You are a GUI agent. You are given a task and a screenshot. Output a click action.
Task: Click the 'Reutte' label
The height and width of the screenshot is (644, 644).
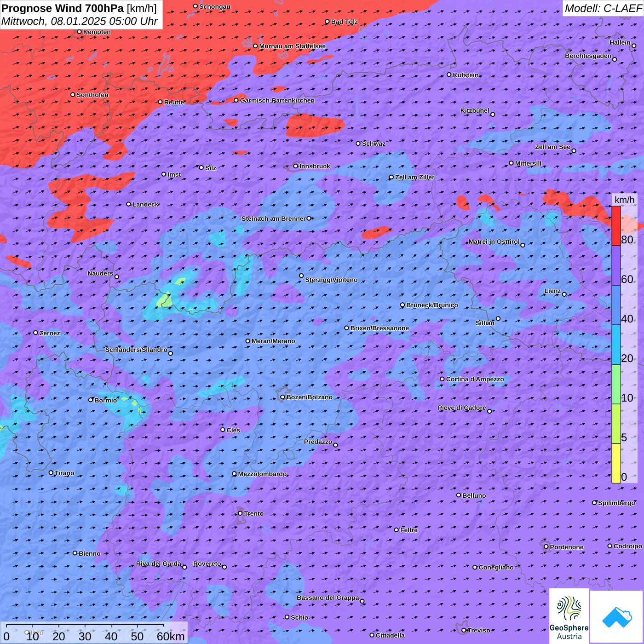pos(174,102)
